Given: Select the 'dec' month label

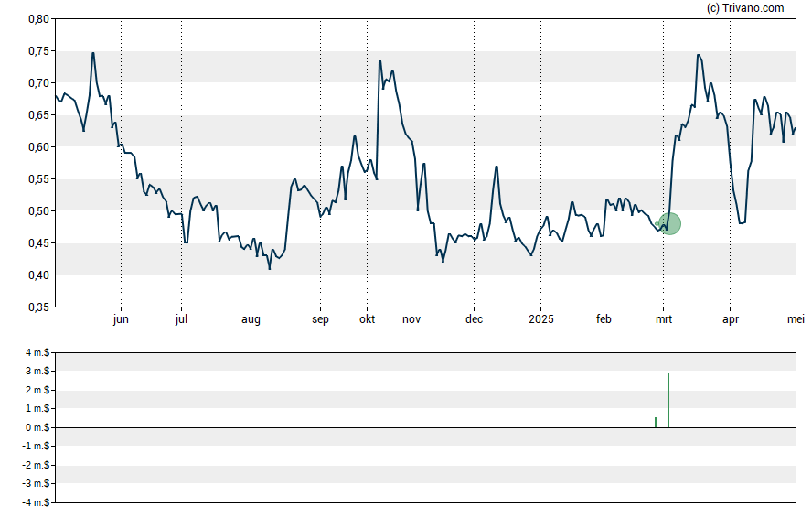Looking at the screenshot, I should (x=474, y=319).
